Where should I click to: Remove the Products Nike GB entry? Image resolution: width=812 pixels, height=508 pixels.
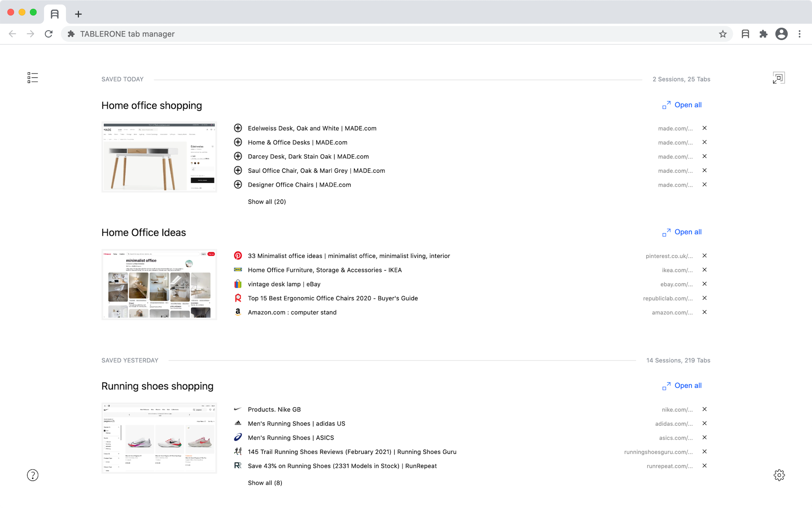(x=705, y=409)
